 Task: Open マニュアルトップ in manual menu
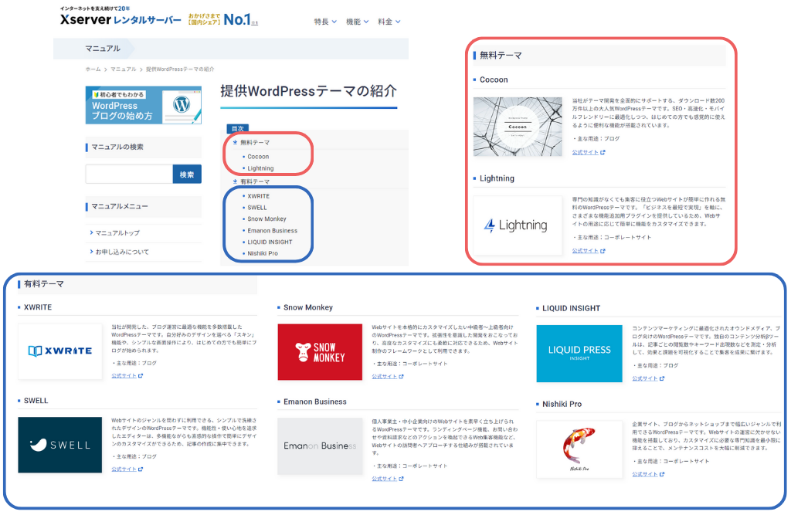tap(117, 233)
